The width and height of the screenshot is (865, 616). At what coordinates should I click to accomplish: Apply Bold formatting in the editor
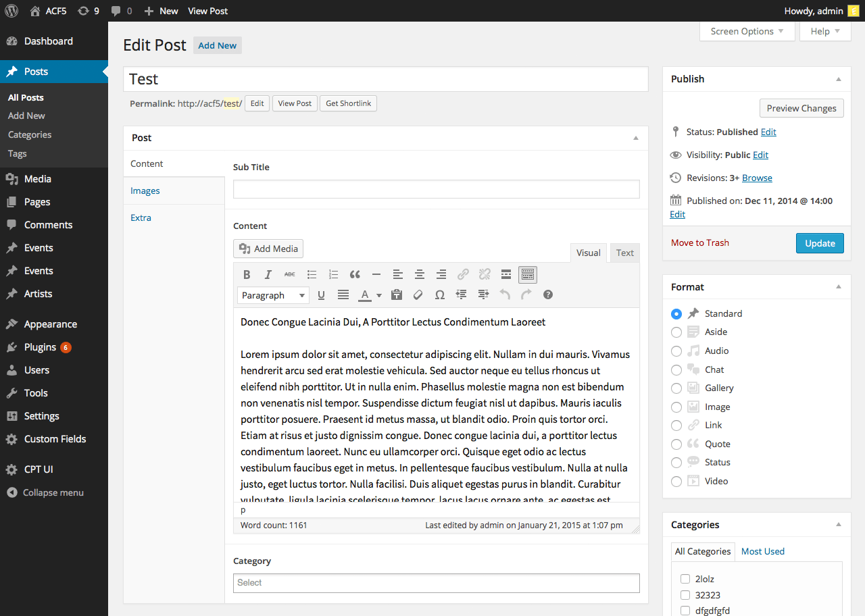click(247, 274)
